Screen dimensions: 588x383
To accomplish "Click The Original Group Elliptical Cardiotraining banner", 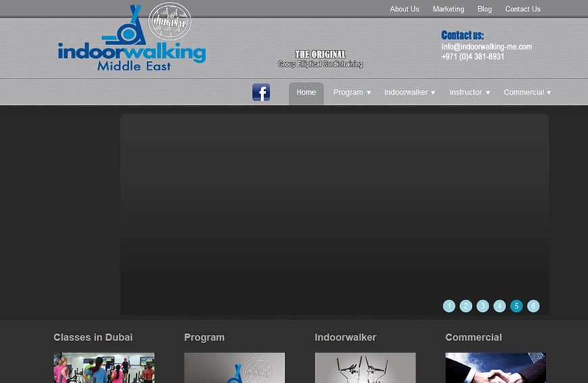I will pos(320,60).
